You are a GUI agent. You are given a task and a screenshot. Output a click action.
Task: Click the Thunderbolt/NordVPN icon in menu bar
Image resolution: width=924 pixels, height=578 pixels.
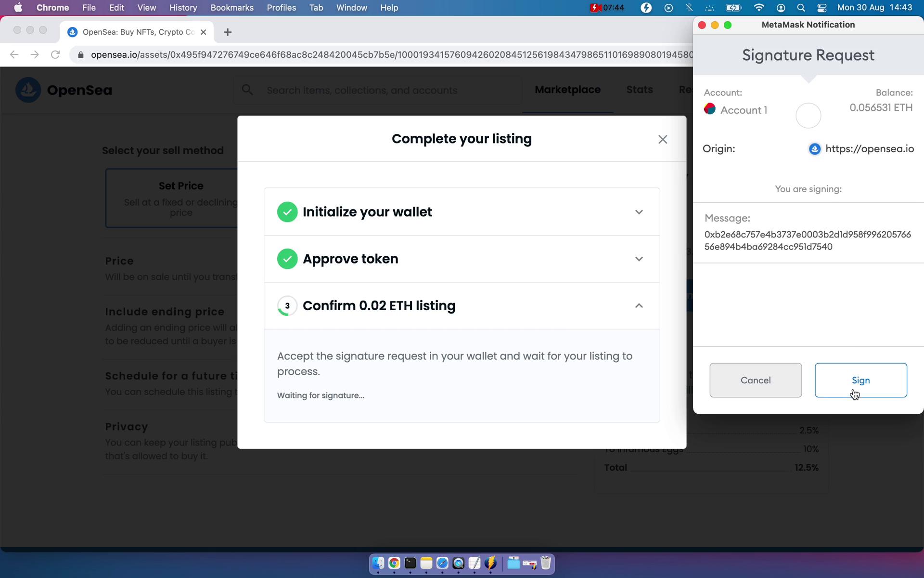pyautogui.click(x=646, y=7)
